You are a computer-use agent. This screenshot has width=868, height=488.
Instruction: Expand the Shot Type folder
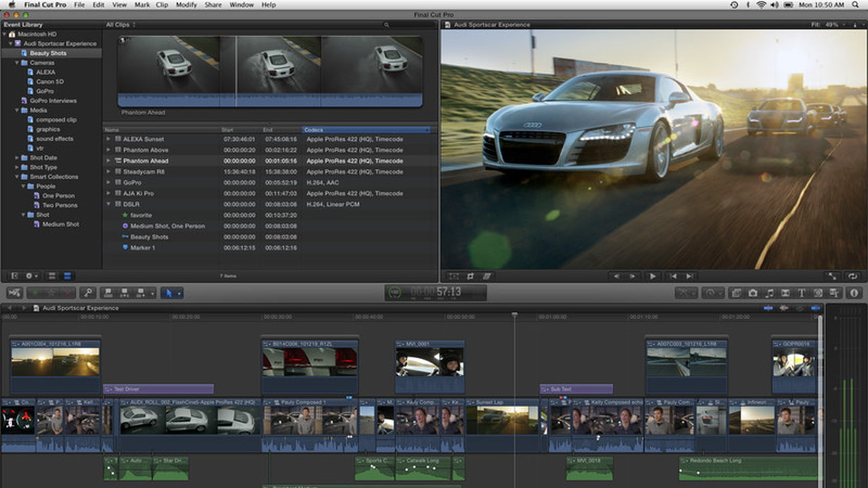point(17,167)
